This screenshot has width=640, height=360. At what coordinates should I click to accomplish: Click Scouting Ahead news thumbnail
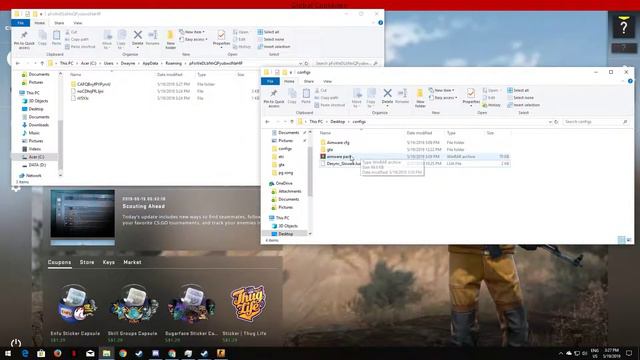[83, 214]
